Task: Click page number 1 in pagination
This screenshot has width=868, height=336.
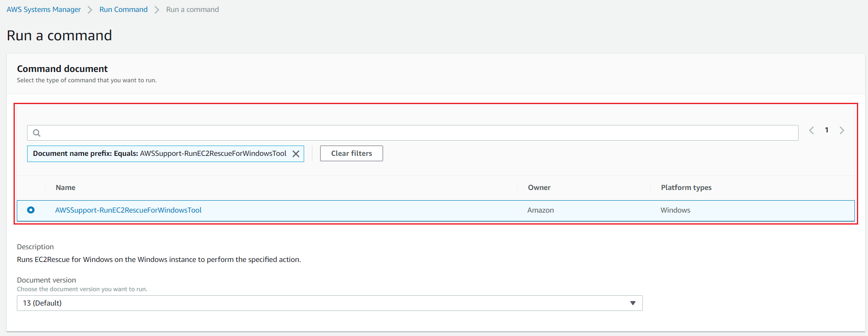Action: [826, 130]
